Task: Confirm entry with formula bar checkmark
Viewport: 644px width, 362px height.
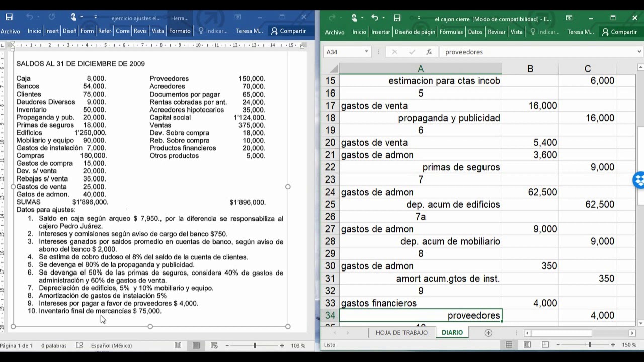Action: click(x=412, y=52)
